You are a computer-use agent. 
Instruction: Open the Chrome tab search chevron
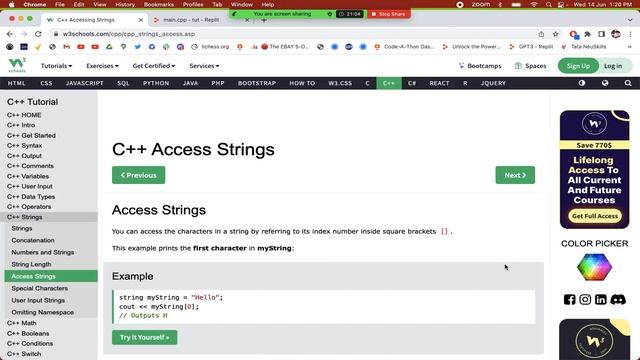pos(630,20)
